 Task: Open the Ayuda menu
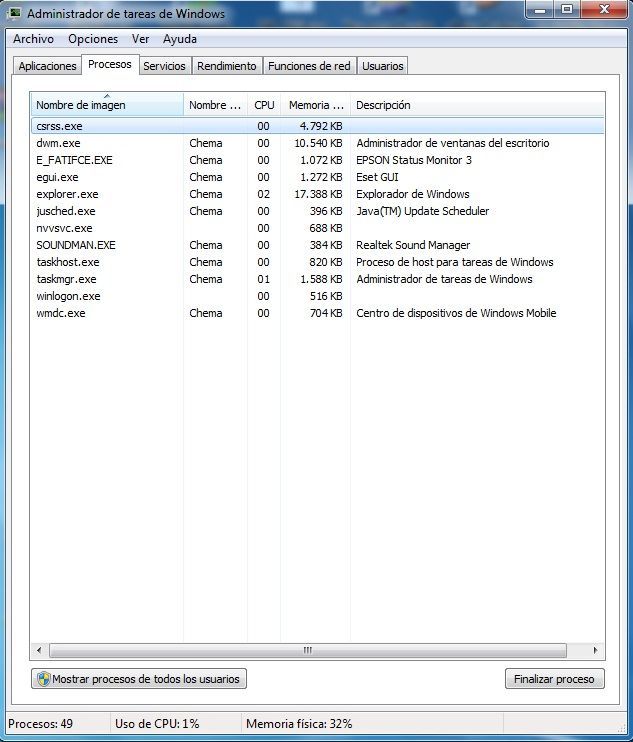point(180,39)
